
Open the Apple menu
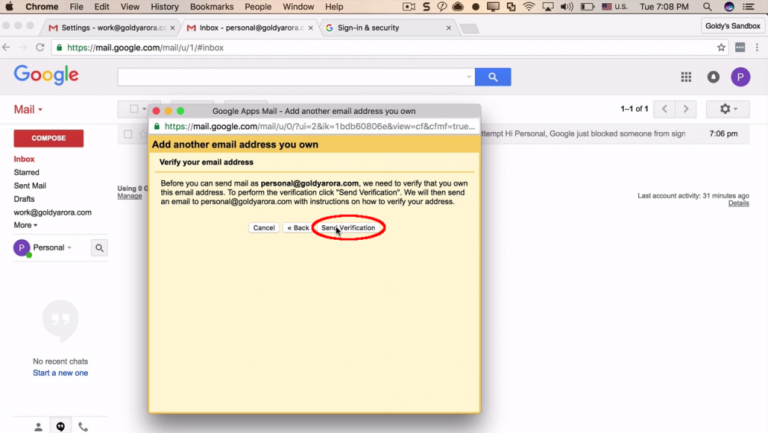(9, 7)
